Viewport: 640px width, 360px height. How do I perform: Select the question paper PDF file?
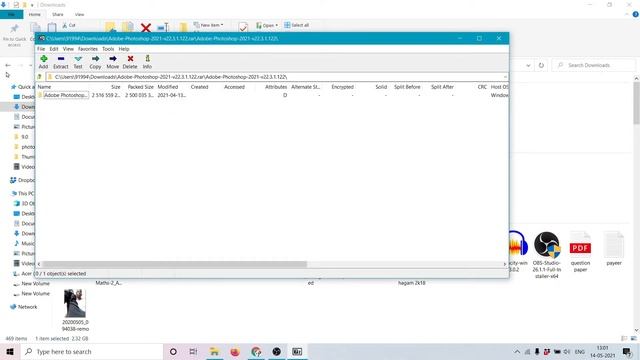[580, 252]
